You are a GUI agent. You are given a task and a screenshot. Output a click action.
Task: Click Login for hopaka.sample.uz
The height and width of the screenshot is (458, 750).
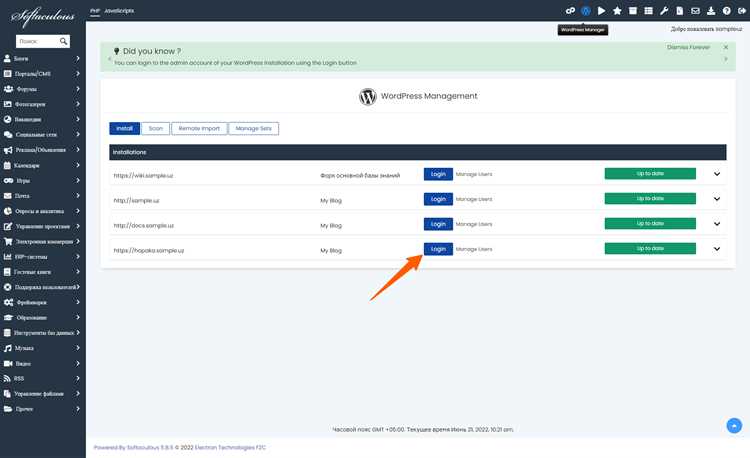point(438,249)
